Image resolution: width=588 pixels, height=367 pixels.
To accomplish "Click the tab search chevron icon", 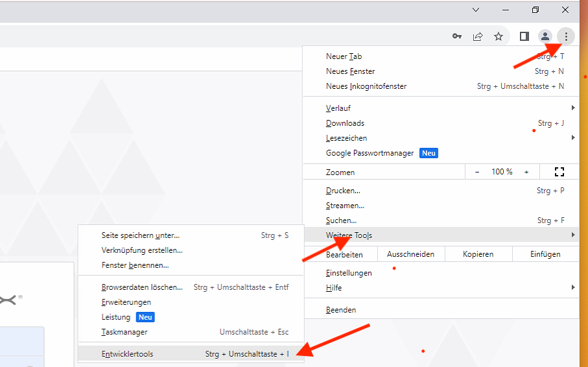I will click(476, 10).
